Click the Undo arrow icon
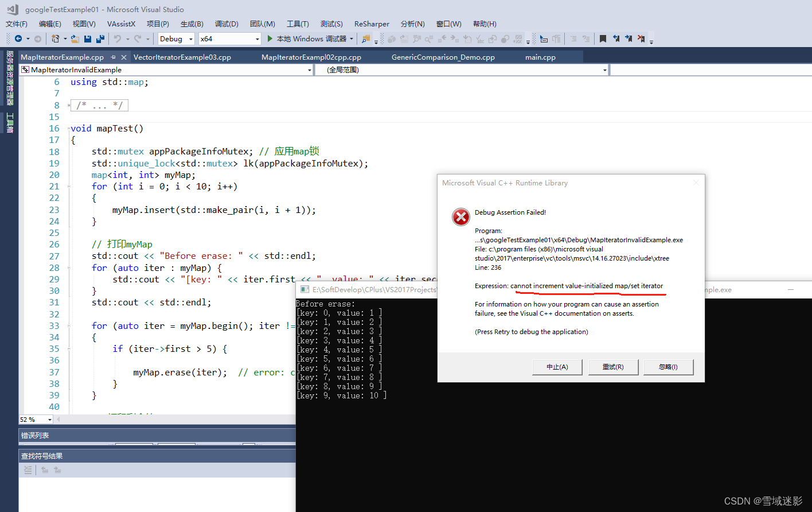This screenshot has height=512, width=812. [x=118, y=38]
